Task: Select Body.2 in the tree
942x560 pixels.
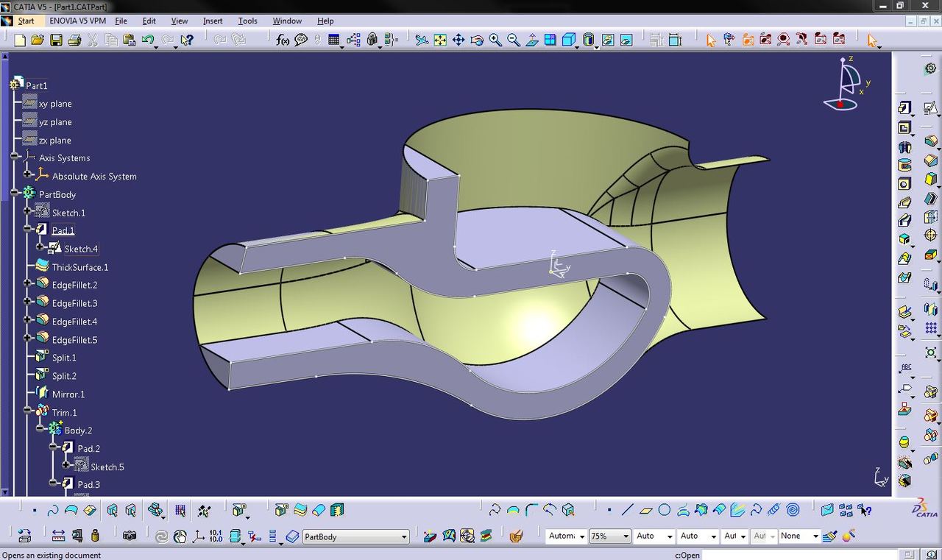Action: pos(78,430)
